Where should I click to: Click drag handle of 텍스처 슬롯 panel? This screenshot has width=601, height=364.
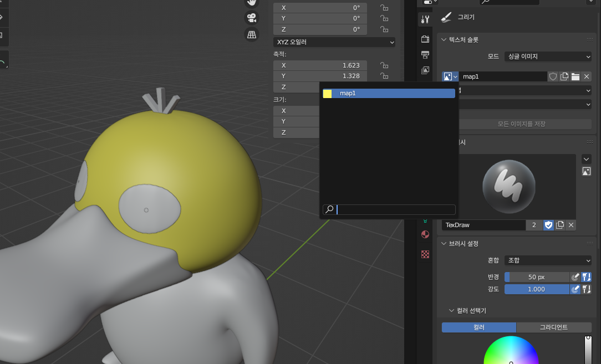[x=590, y=40]
